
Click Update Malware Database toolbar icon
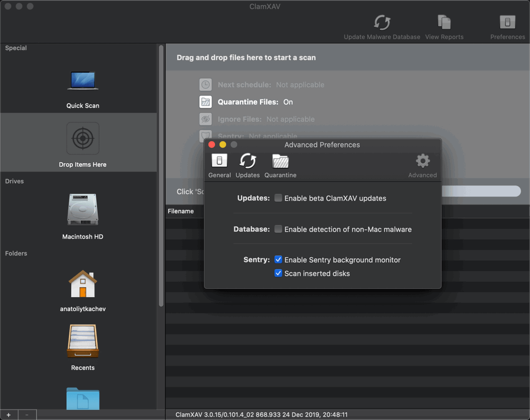click(x=382, y=22)
